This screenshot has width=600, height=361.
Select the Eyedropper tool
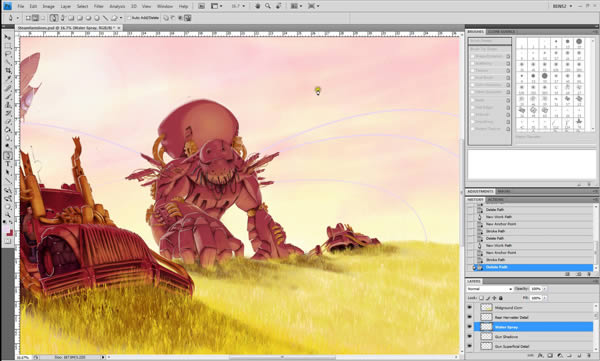pos(7,78)
